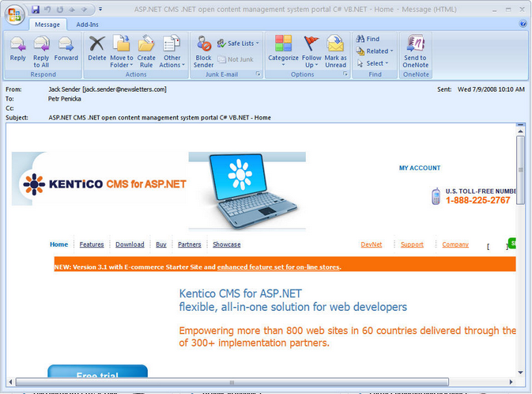Image resolution: width=532 pixels, height=394 pixels.
Task: Send to OneNote
Action: click(x=416, y=51)
